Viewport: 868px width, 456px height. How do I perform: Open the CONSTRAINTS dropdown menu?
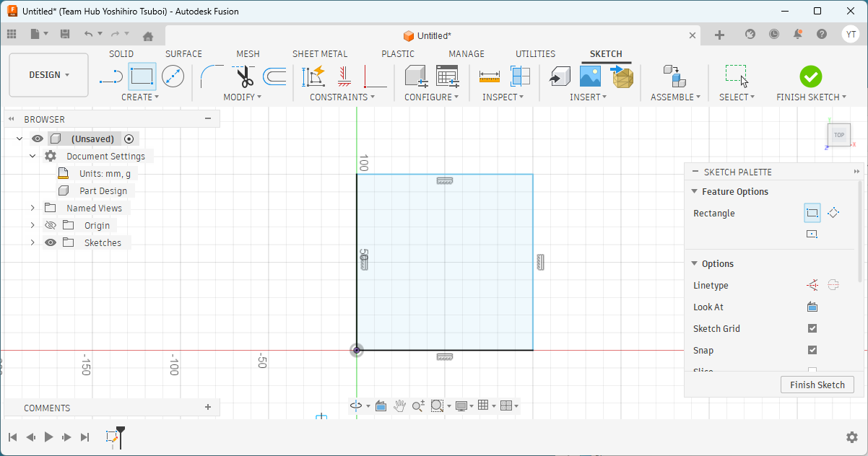[x=342, y=97]
